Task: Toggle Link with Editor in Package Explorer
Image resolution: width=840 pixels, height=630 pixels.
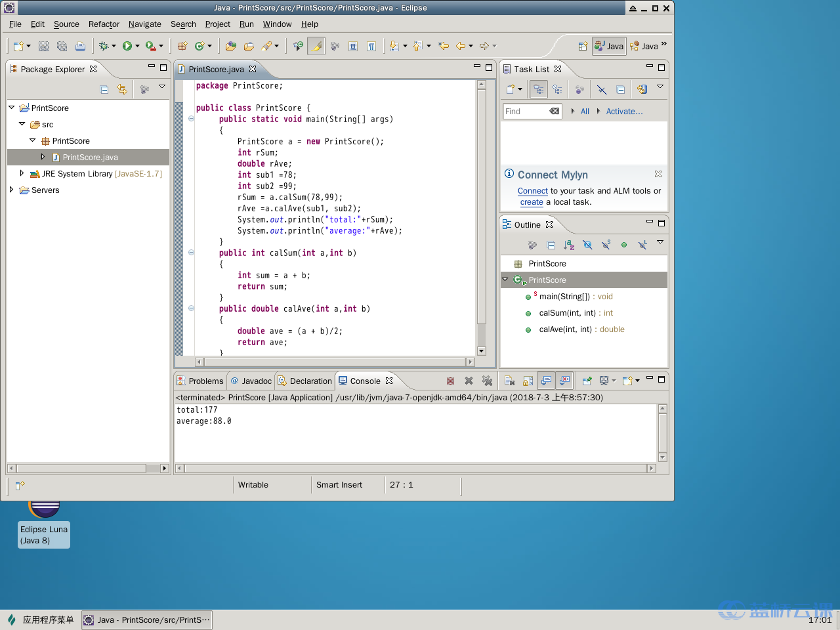Action: tap(122, 89)
